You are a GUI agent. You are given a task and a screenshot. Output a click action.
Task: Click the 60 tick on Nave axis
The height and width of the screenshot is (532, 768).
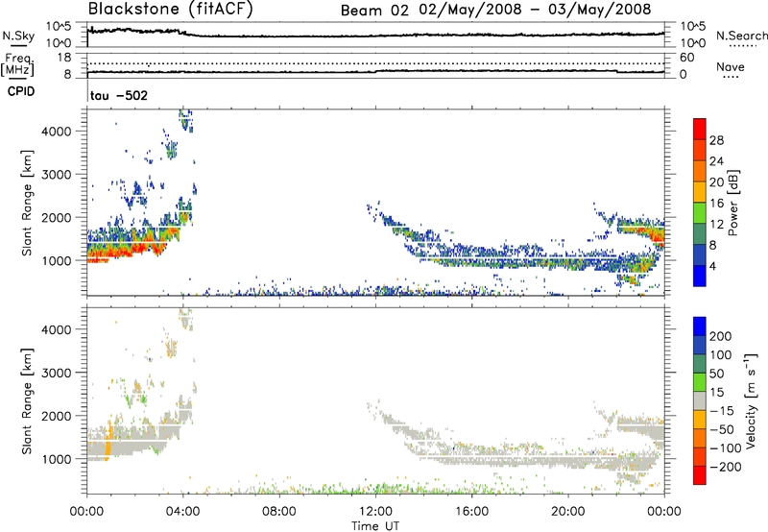point(687,58)
